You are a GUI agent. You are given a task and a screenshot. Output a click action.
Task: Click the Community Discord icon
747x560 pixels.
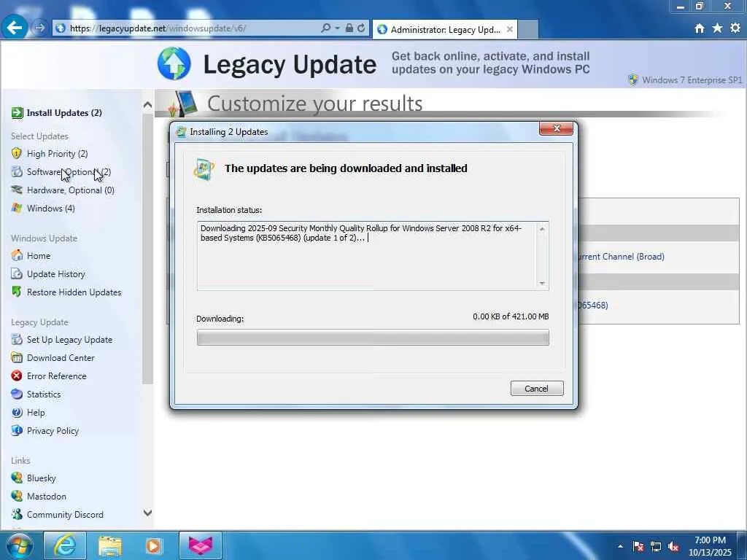click(x=17, y=514)
